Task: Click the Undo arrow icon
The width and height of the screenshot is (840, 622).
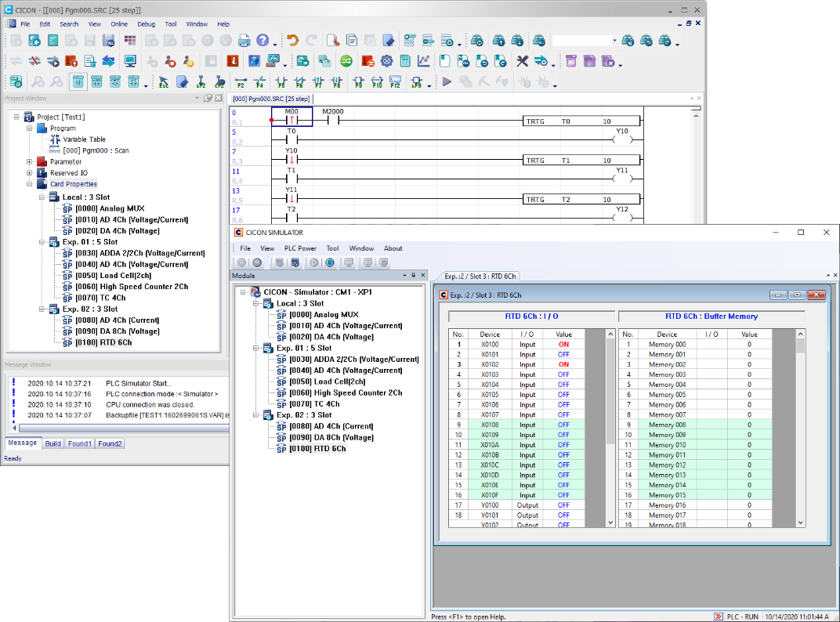Action: pyautogui.click(x=292, y=41)
